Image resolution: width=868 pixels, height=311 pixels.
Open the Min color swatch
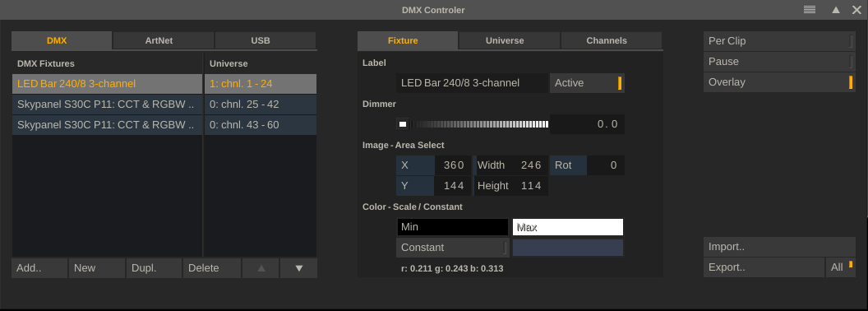click(452, 227)
